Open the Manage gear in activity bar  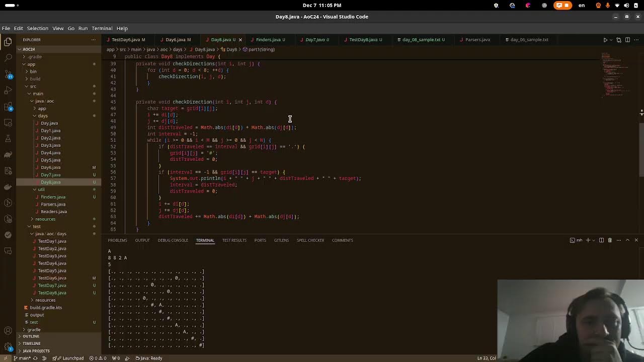[8, 347]
